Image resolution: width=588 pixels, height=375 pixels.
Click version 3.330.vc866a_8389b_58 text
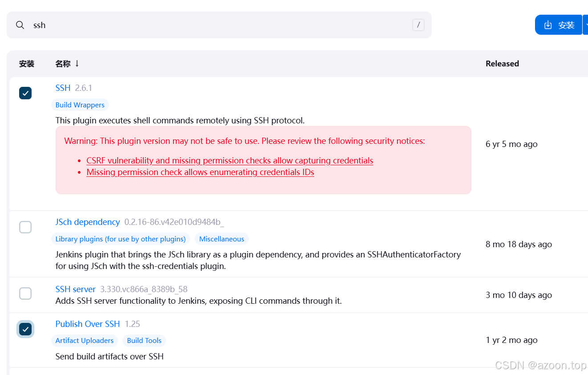[144, 289]
